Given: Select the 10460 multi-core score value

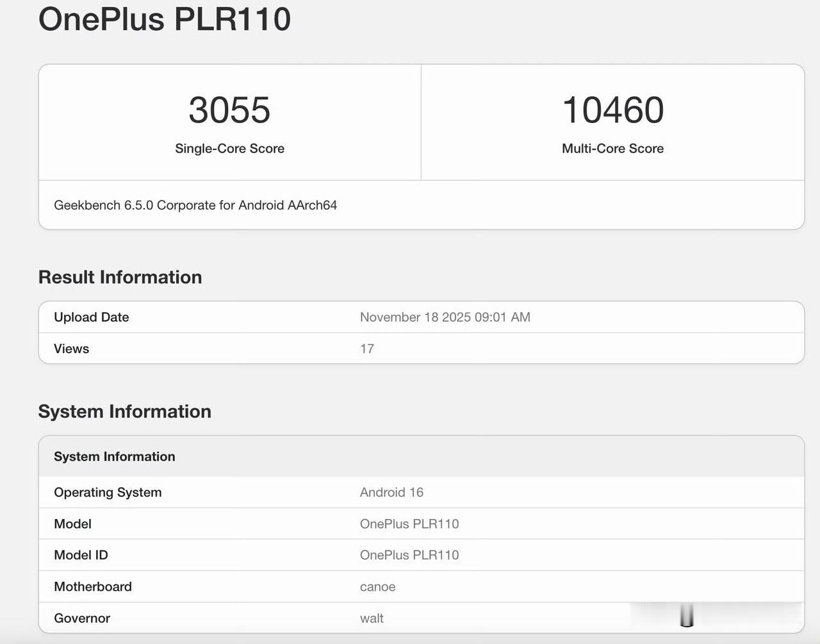Looking at the screenshot, I should (x=612, y=110).
